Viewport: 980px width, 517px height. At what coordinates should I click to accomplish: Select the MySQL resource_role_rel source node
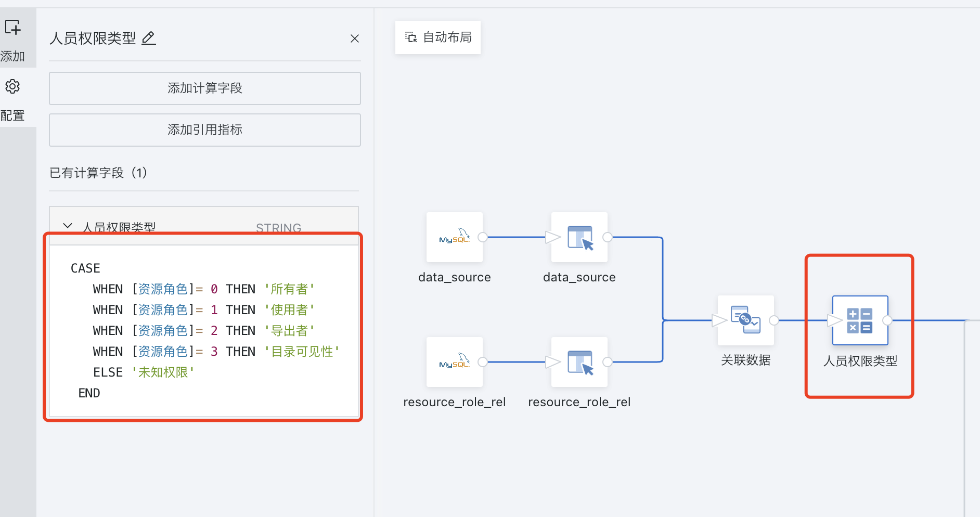click(454, 362)
